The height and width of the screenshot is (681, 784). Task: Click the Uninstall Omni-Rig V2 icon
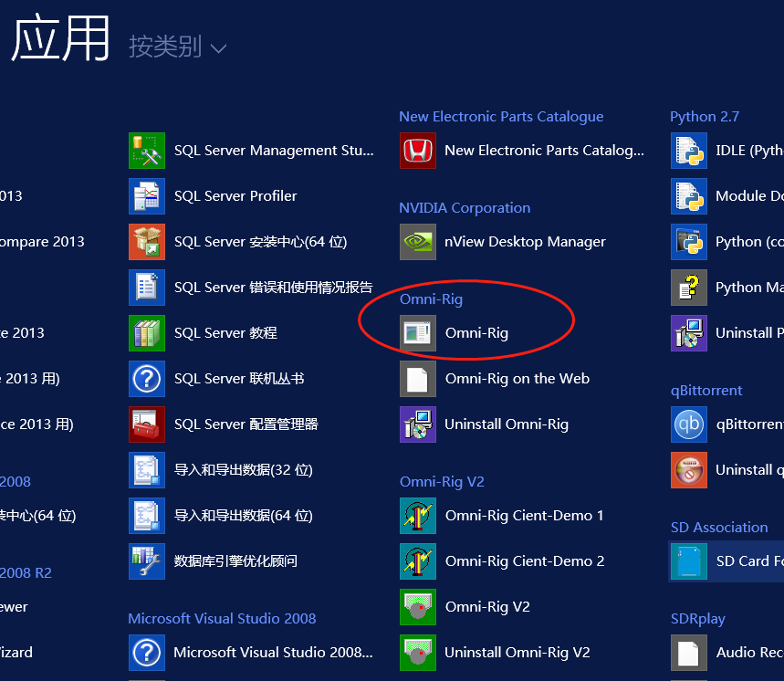point(418,653)
